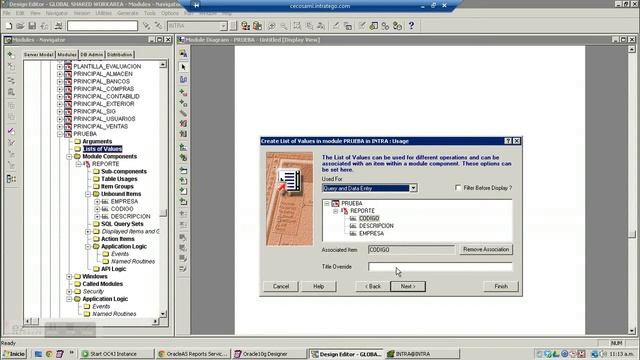Switch to INTRA@INTRA taskbar item
Image resolution: width=640 pixels, height=360 pixels.
pyautogui.click(x=422, y=354)
